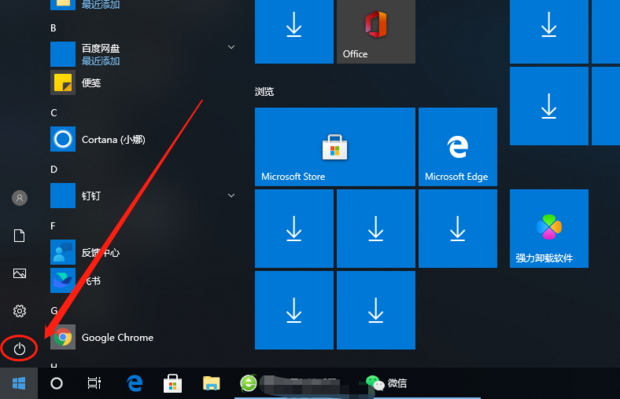Expand the 钉钉 chevron
The width and height of the screenshot is (620, 399).
[x=231, y=195]
